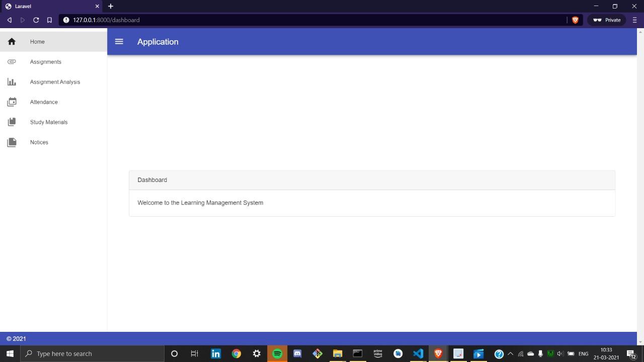
Task: Click the browser forward arrow
Action: click(23, 20)
